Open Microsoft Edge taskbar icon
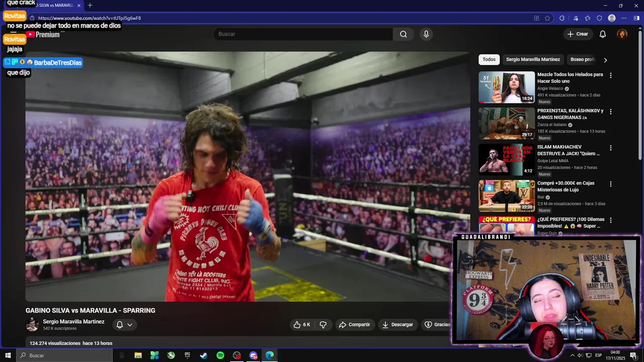Viewport: 644px width, 362px height. (x=270, y=355)
